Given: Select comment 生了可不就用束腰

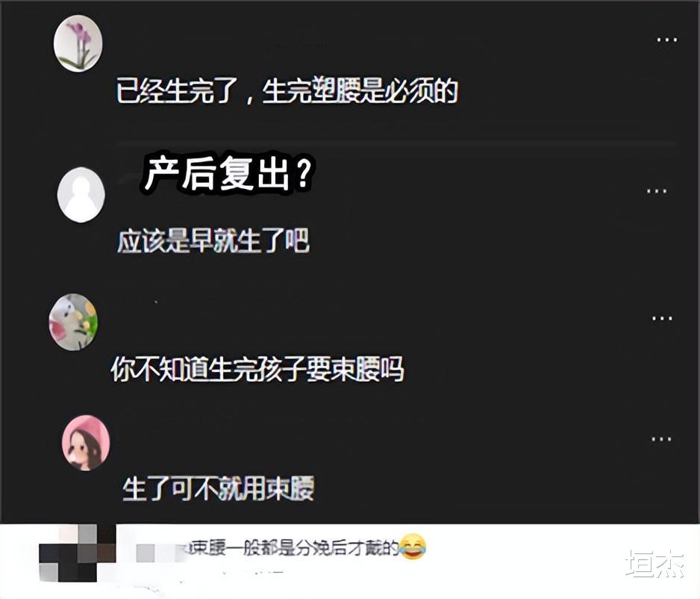Looking at the screenshot, I should [219, 488].
